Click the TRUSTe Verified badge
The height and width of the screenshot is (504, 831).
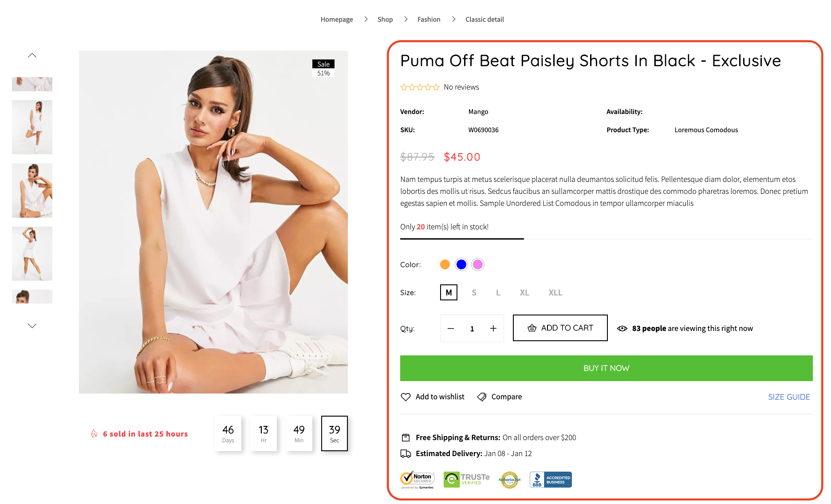click(467, 480)
